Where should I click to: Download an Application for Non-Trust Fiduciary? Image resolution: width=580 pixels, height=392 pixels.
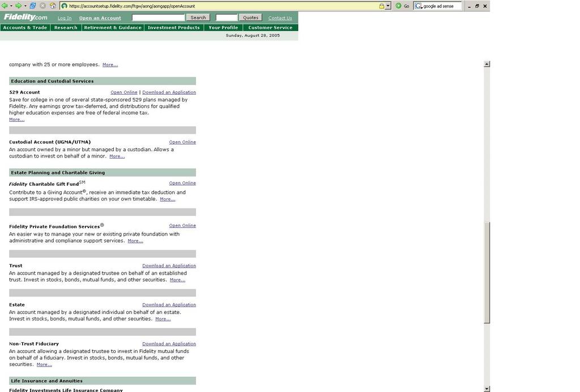point(169,344)
